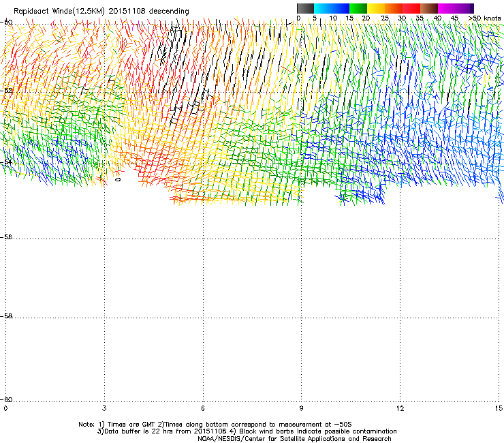Click the '>50 knots' legend label
This screenshot has height=443, width=504.
pyautogui.click(x=484, y=18)
